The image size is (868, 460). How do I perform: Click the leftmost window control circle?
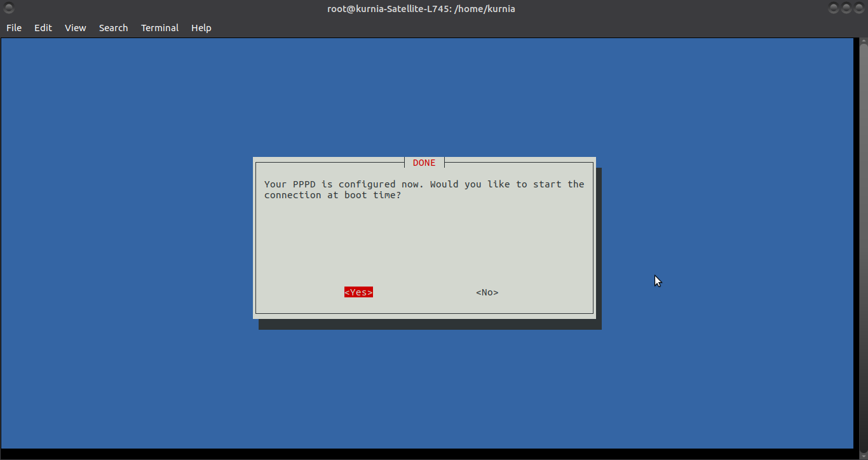[833, 8]
